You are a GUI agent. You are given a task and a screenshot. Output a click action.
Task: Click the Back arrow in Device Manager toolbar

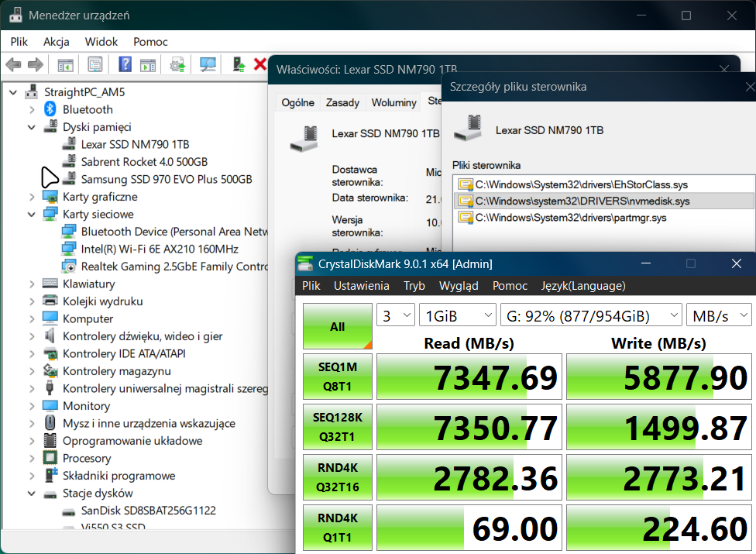click(13, 65)
